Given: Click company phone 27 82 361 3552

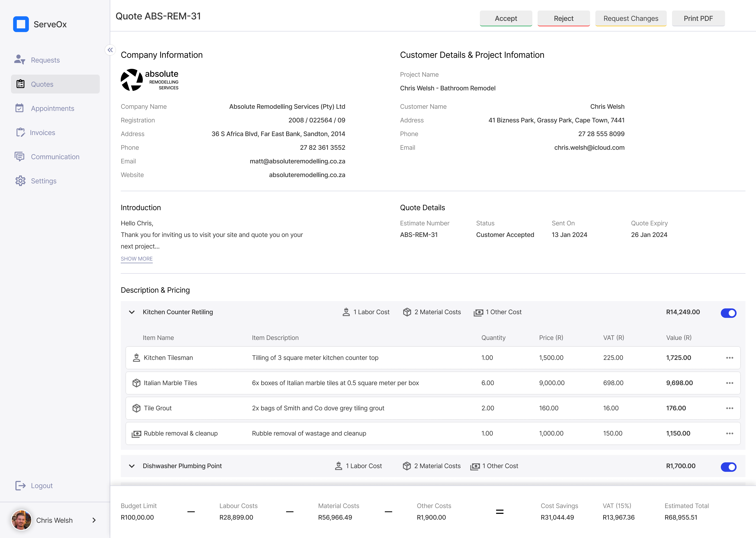Looking at the screenshot, I should (322, 148).
